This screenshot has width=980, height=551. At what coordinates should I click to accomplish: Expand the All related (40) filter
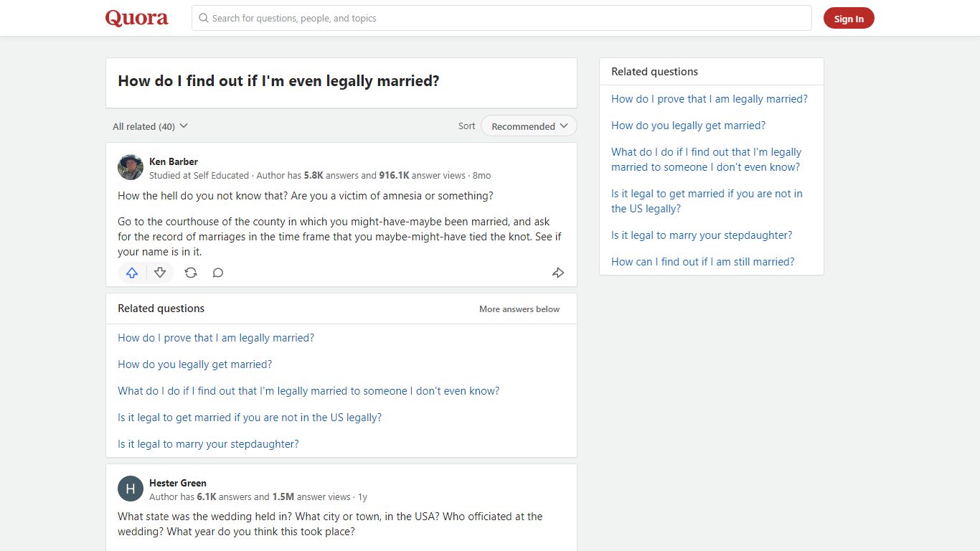click(x=150, y=126)
